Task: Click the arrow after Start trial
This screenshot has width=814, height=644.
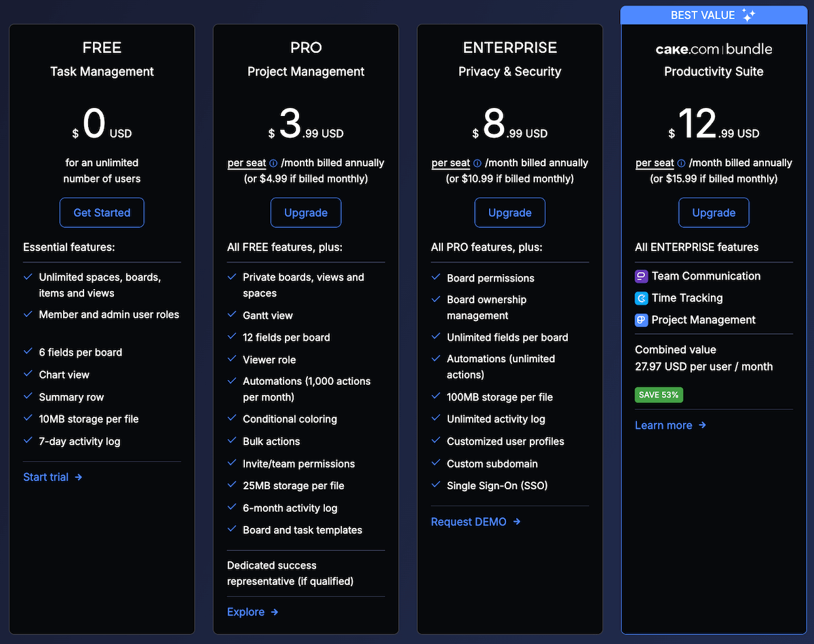Action: click(x=79, y=477)
